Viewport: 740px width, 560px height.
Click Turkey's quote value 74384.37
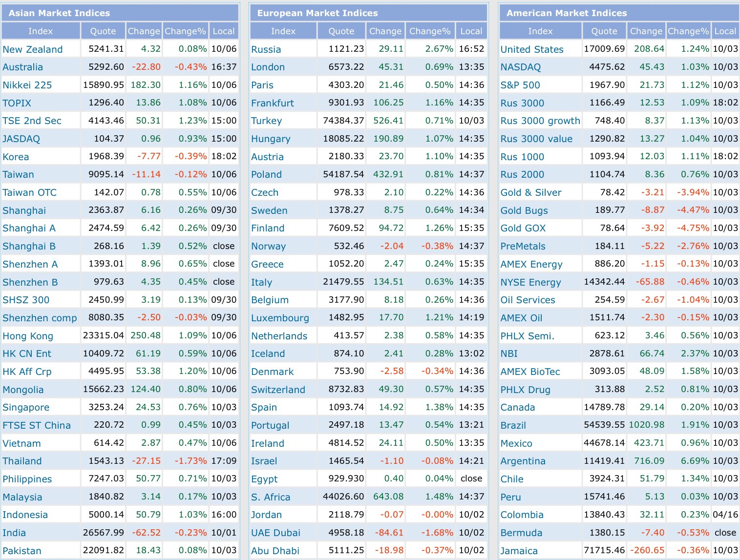click(343, 120)
